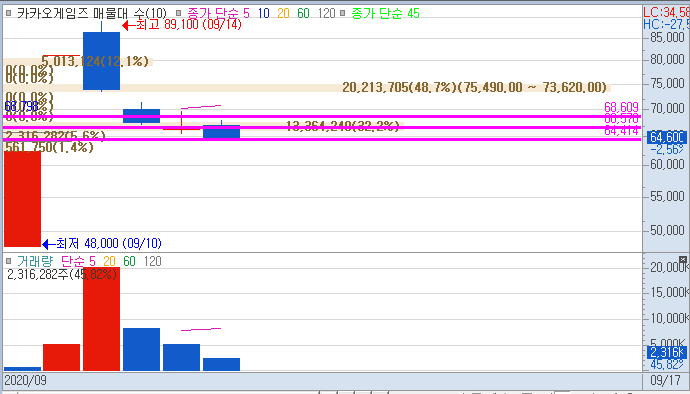Viewport: 690px width, 394px height.
Task: Select the 거래량 indicator label
Action: click(x=35, y=261)
